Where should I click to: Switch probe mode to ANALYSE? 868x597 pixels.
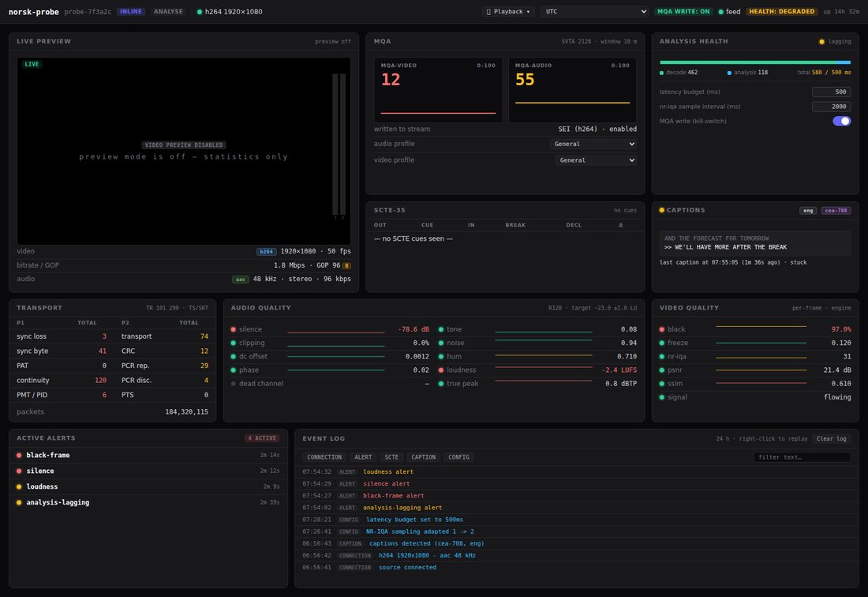coord(168,12)
